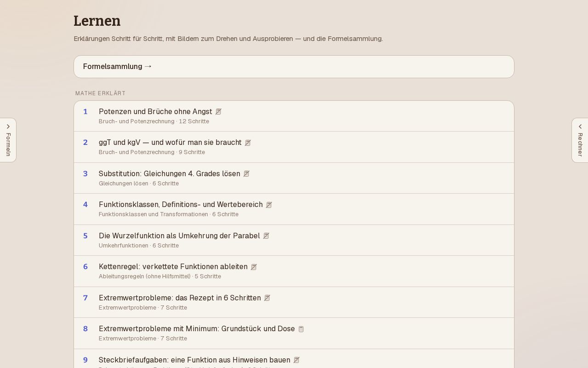Expand the Formeln side panel
The width and height of the screenshot is (588, 368).
[x=8, y=140]
